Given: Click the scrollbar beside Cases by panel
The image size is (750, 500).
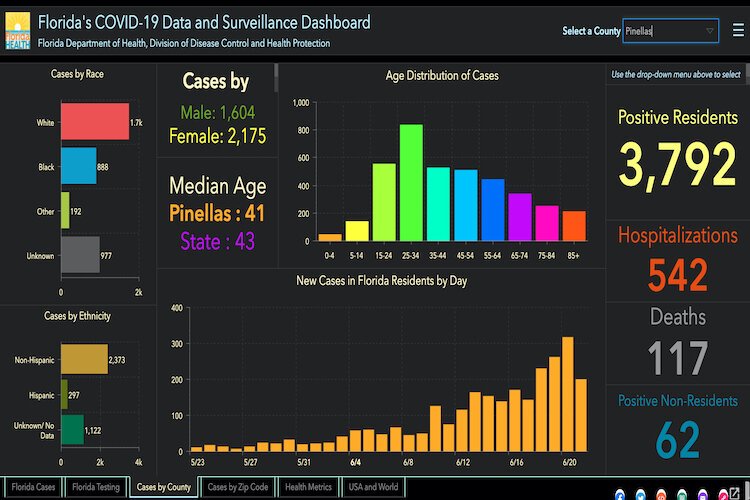Looking at the screenshot, I should coord(276,78).
